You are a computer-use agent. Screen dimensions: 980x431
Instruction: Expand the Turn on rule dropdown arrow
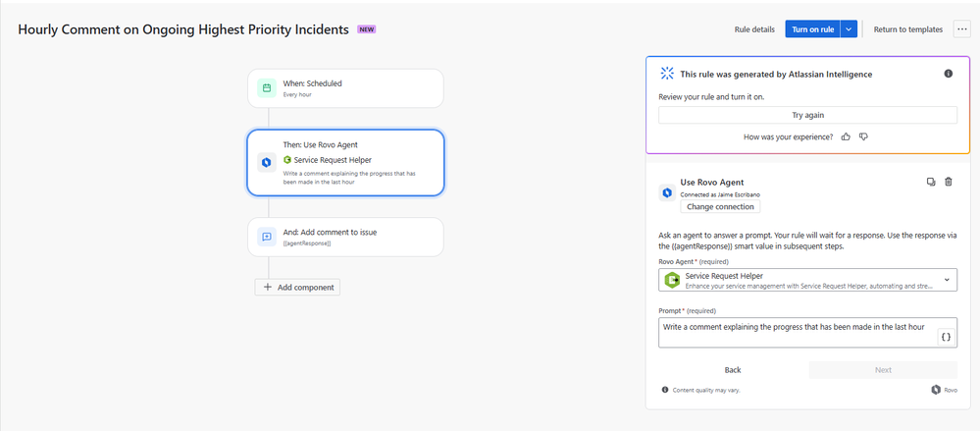[849, 29]
